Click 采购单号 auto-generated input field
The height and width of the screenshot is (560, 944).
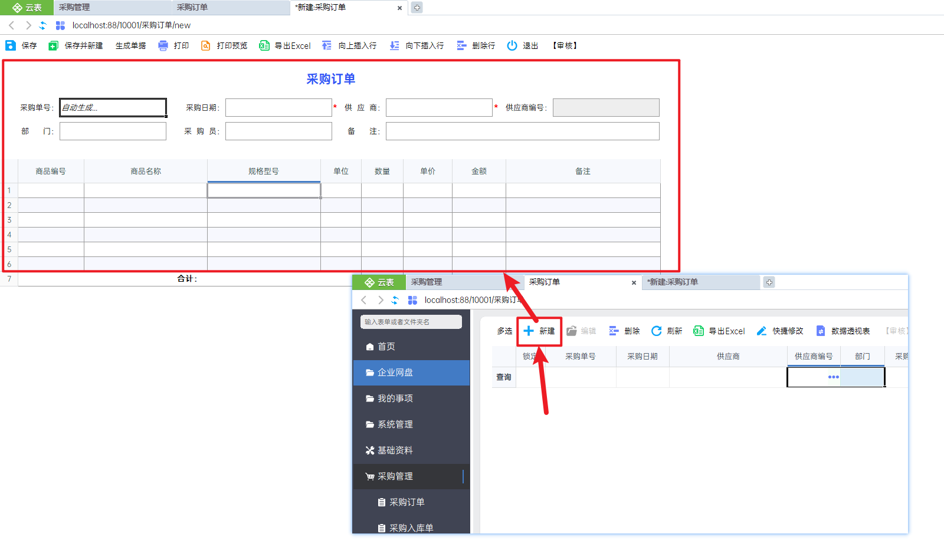(x=113, y=107)
